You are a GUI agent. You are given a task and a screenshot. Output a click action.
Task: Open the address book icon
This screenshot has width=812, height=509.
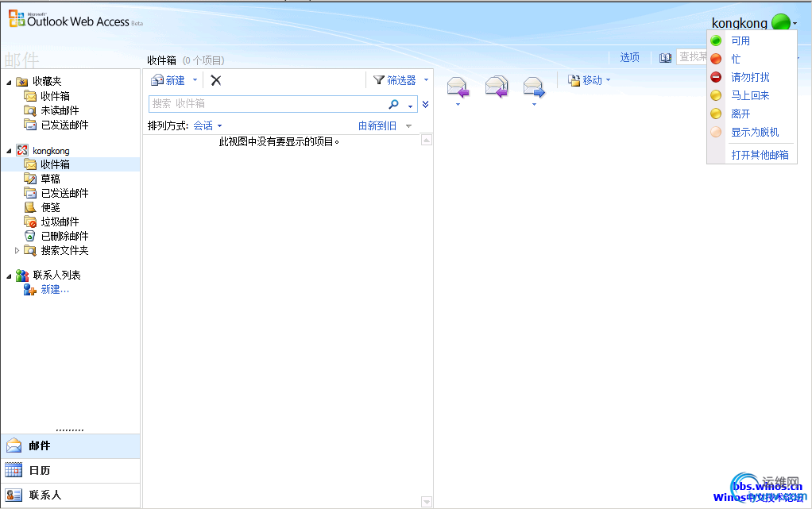tap(666, 57)
